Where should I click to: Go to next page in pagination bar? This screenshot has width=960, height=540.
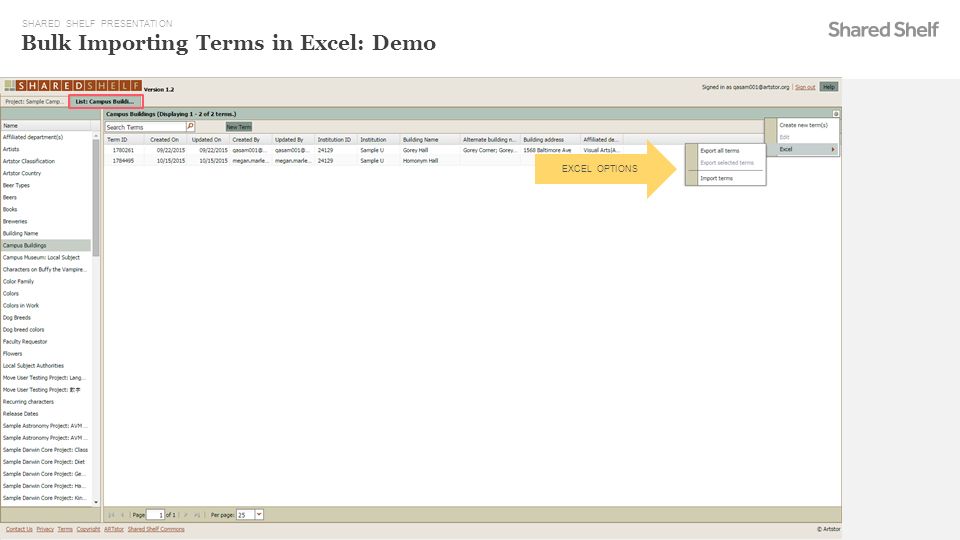click(x=186, y=515)
